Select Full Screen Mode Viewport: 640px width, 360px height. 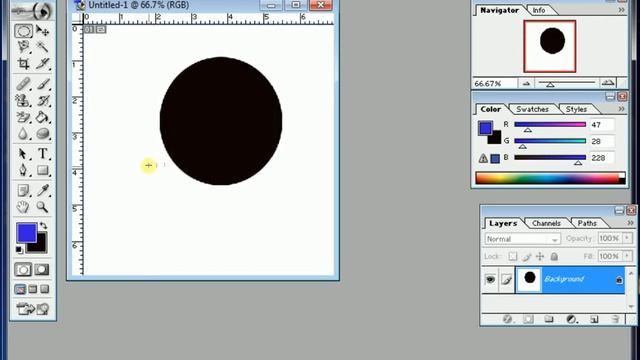point(44,289)
